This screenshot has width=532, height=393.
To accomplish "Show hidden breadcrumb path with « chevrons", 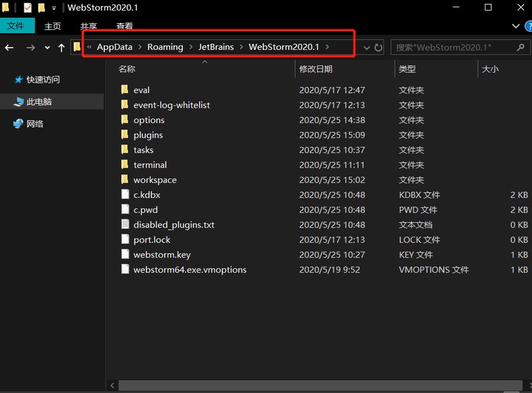I will pos(89,47).
